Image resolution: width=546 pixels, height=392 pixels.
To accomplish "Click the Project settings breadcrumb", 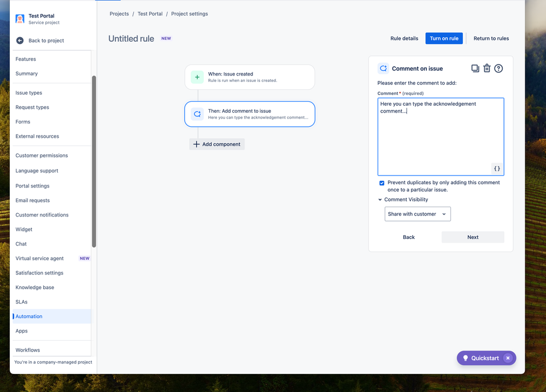I will coord(190,14).
